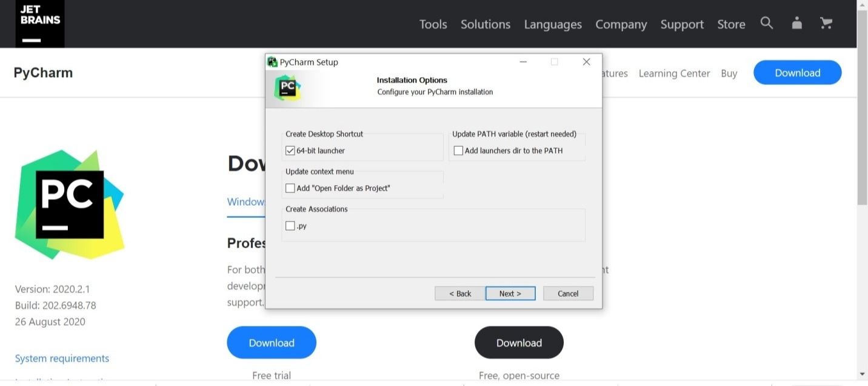
Task: Click the JetBrains logo in header
Action: point(40,24)
